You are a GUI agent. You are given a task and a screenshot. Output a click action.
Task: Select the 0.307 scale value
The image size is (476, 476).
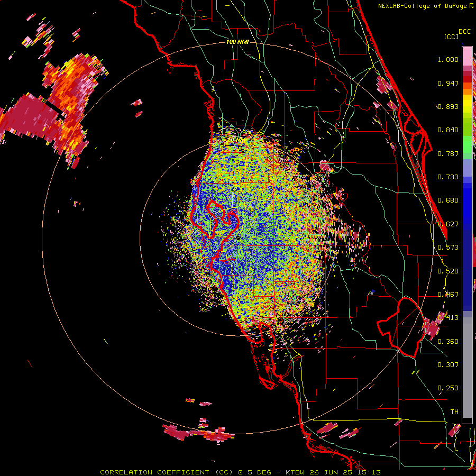point(448,364)
